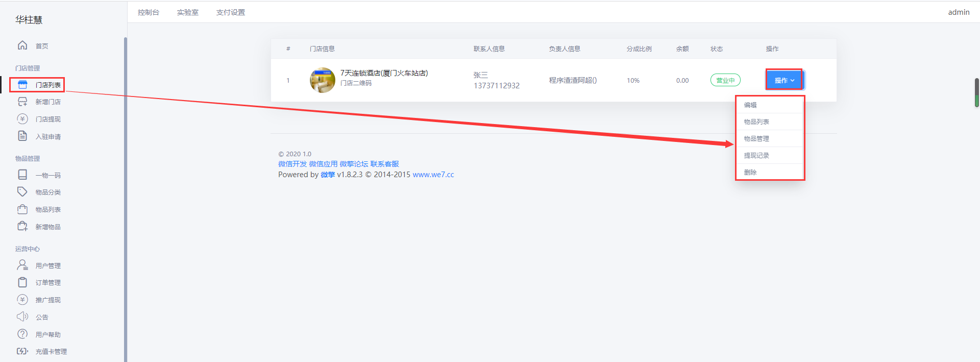Open the 联系客服 footer link

[384, 164]
